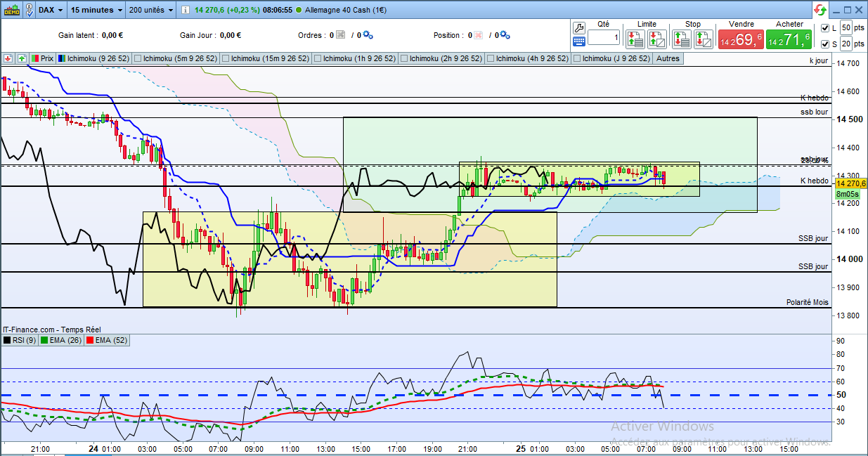The width and height of the screenshot is (868, 456).
Task: Open the Ordres settings gear
Action: coord(368,35)
